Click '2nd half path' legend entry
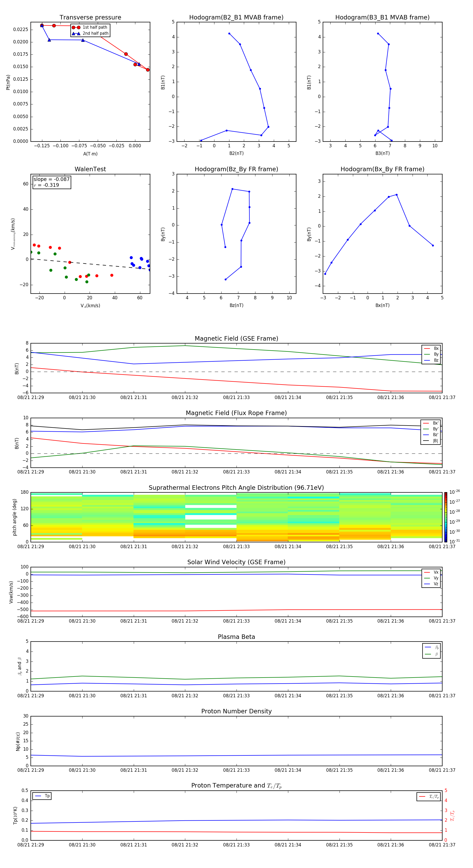The height and width of the screenshot is (868, 473). (90, 33)
